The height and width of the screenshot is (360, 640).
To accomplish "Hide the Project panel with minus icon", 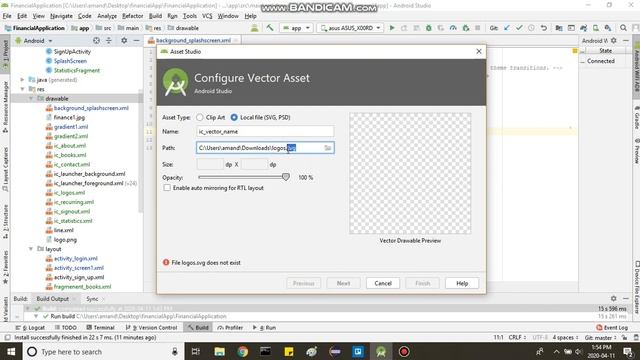I will (136, 40).
